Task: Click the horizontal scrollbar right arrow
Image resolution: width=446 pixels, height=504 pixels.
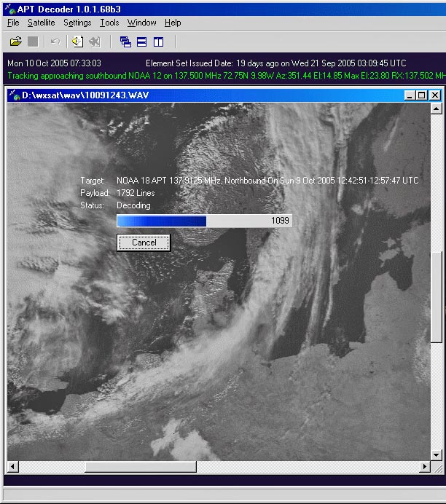Action: click(425, 466)
